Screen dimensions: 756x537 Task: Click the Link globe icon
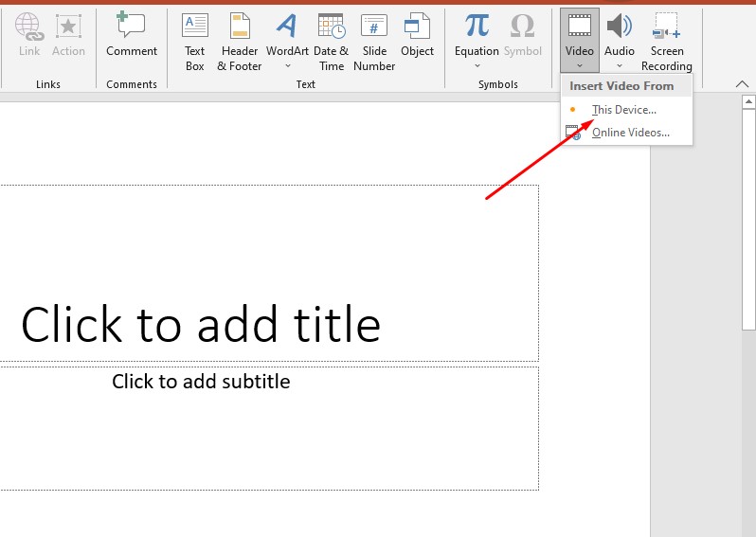(x=28, y=27)
